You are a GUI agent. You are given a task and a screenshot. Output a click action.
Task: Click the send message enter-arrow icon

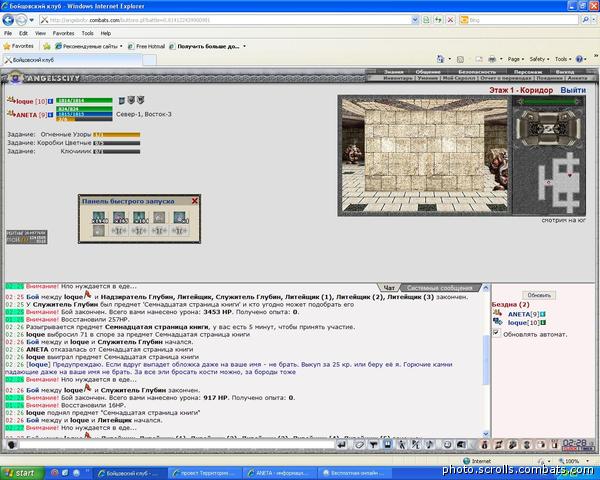tap(341, 444)
